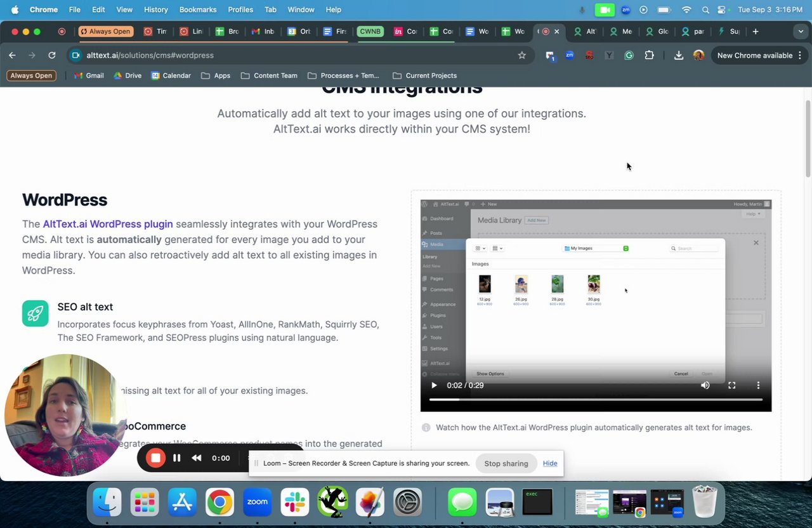Click the SEO alt text rocket icon

pyautogui.click(x=35, y=313)
